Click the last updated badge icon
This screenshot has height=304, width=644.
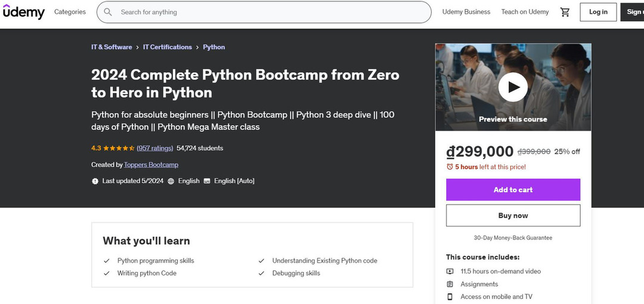[x=95, y=181]
